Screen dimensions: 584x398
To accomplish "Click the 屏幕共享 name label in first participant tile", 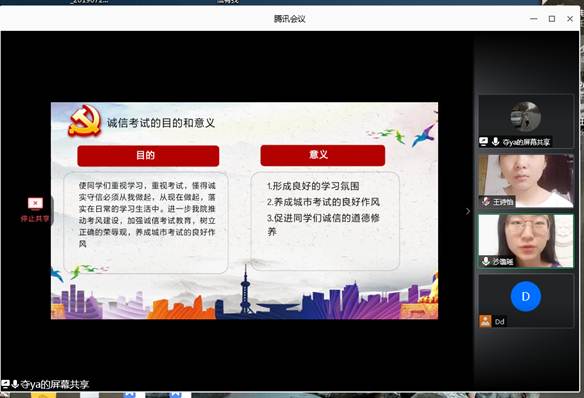I will pyautogui.click(x=526, y=142).
